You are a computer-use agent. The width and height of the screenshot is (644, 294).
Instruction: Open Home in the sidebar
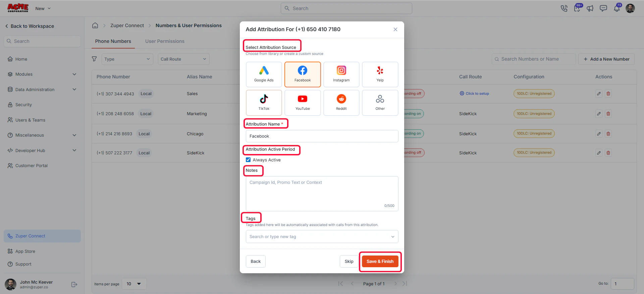42,59
